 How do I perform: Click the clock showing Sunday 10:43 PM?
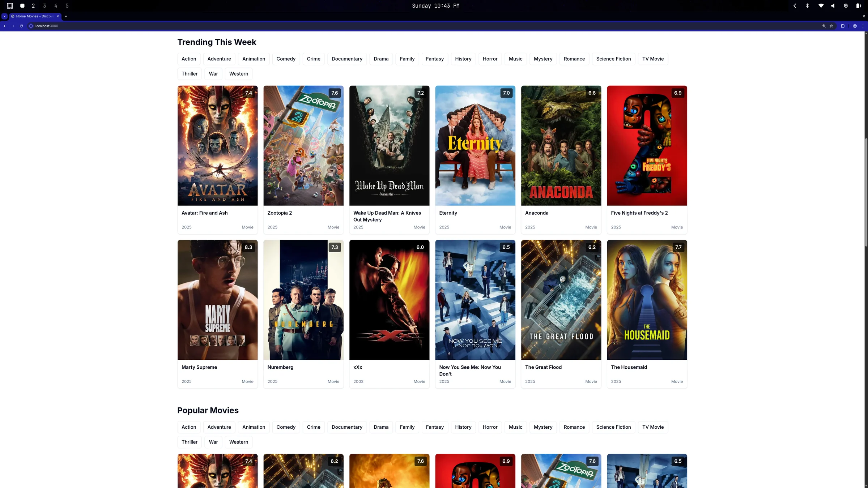pos(436,6)
